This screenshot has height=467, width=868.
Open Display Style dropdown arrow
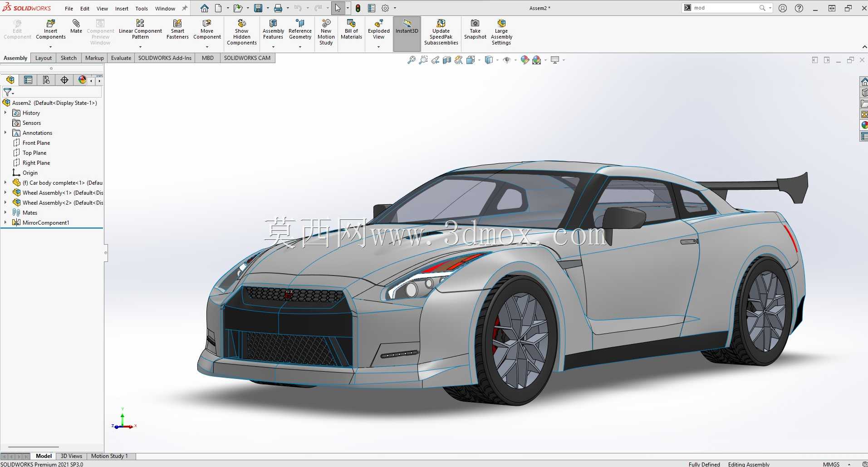pyautogui.click(x=497, y=60)
